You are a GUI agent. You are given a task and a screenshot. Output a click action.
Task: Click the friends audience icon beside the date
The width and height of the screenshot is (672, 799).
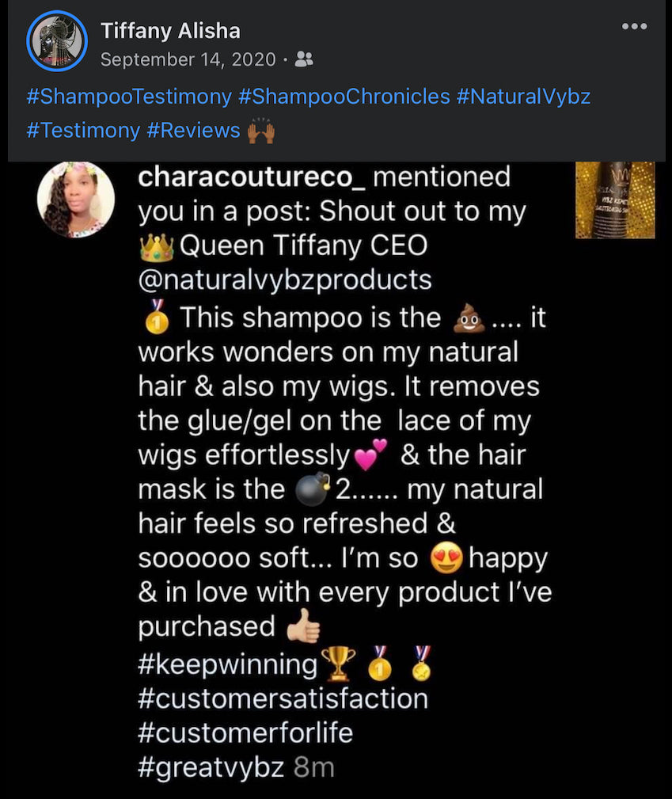click(x=304, y=59)
